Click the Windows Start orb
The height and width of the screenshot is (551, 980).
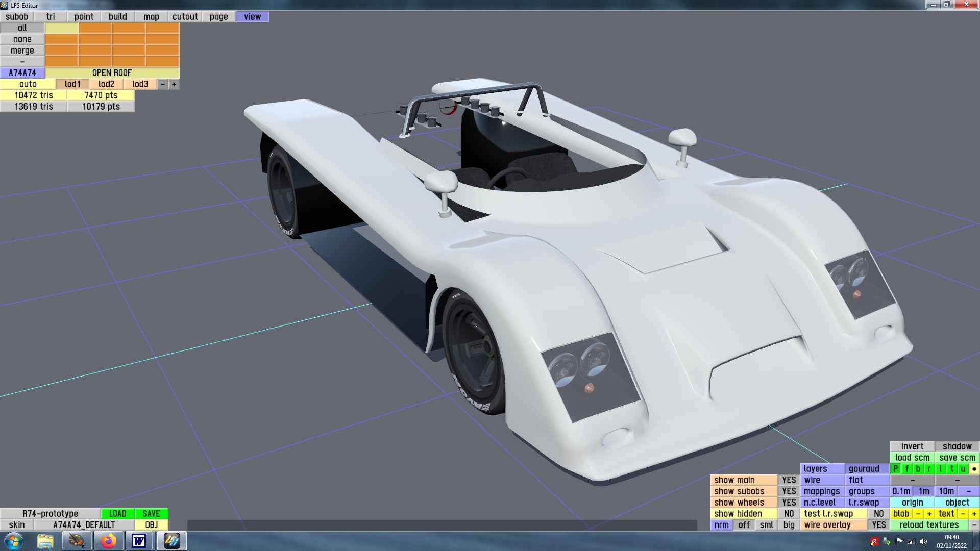click(14, 541)
